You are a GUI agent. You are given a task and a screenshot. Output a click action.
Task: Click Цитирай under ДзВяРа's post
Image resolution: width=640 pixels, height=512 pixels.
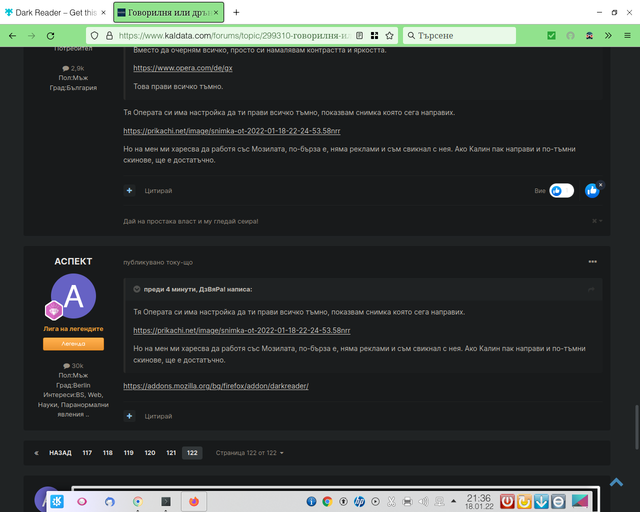coord(158,191)
